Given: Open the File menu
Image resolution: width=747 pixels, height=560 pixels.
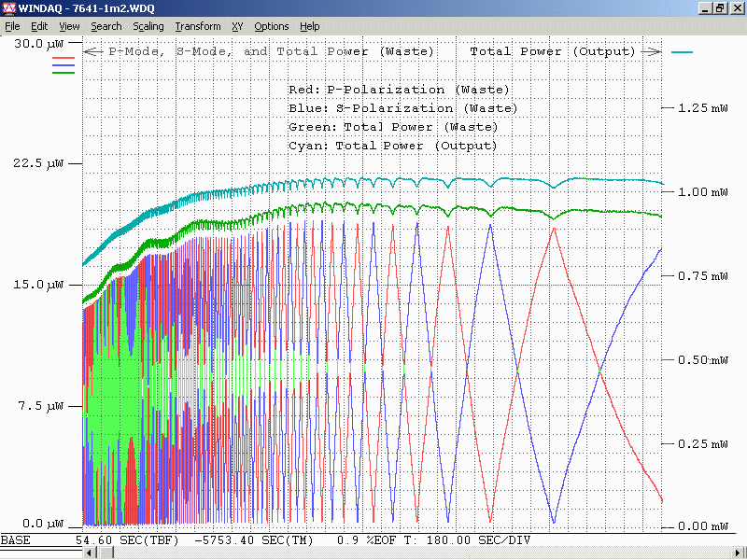Looking at the screenshot, I should (12, 26).
